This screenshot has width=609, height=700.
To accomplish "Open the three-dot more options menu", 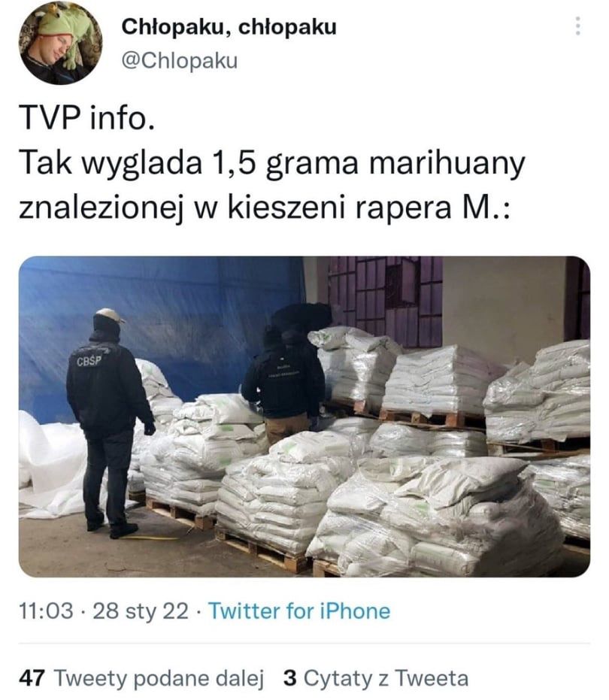I will 577,26.
